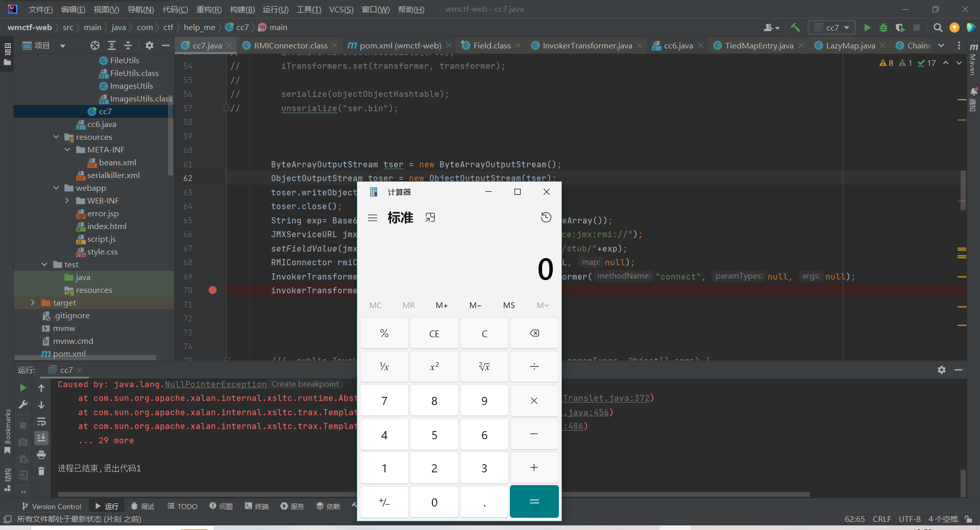Jump down the stack trace arrow
This screenshot has height=530, width=980.
[x=41, y=405]
